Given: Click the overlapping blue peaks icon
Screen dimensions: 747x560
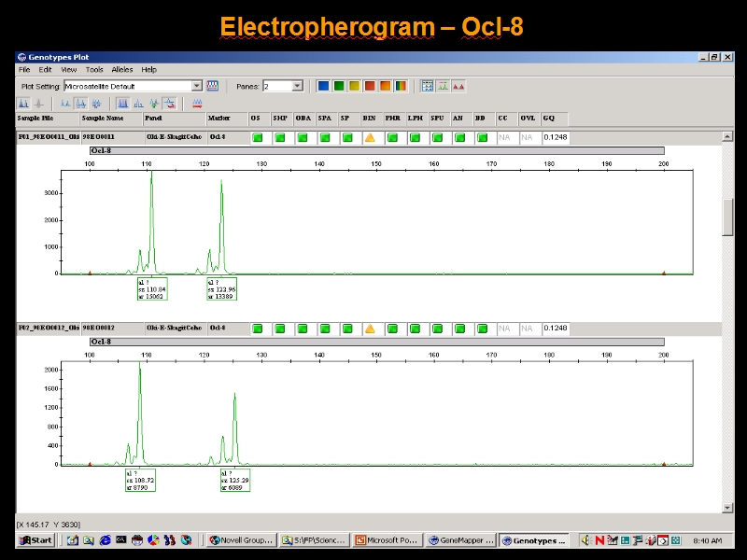Looking at the screenshot, I should 96,104.
